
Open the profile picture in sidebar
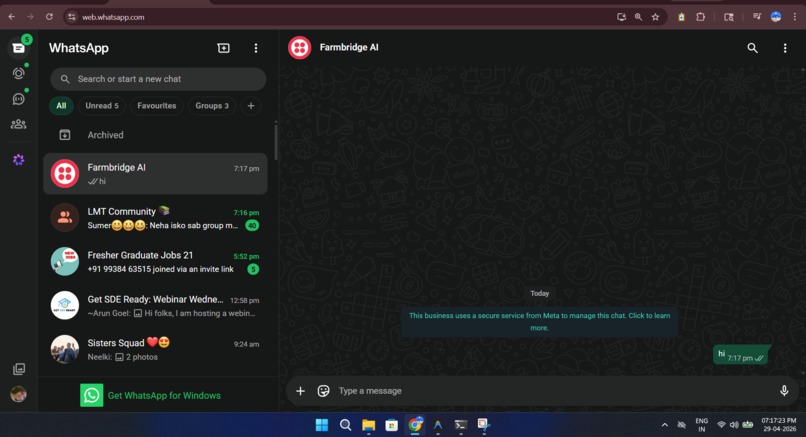point(19,394)
